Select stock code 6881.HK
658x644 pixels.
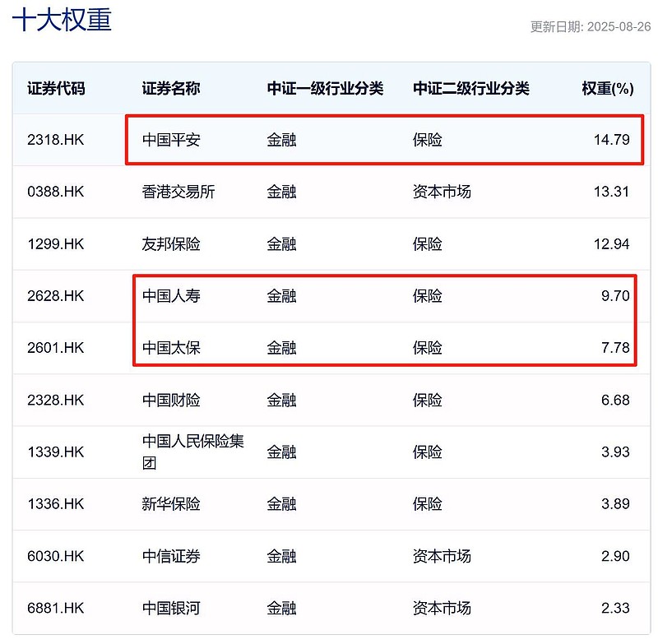coord(56,608)
